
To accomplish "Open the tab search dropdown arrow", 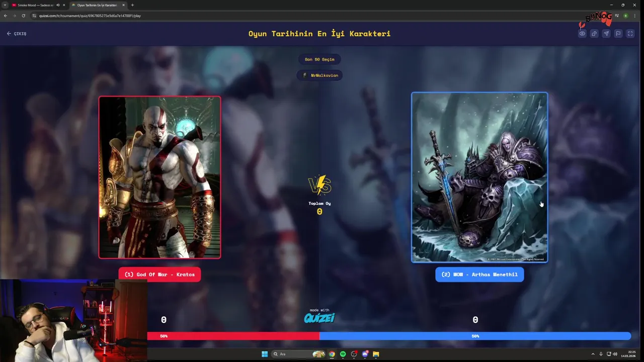I will pos(5,5).
